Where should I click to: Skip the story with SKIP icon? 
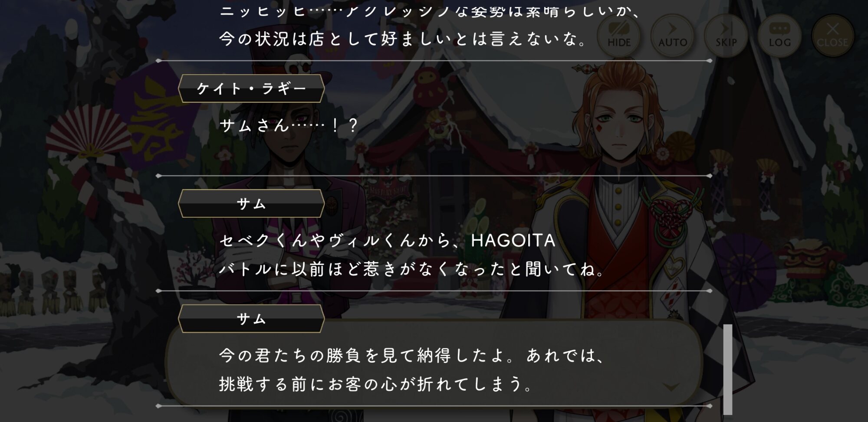726,35
